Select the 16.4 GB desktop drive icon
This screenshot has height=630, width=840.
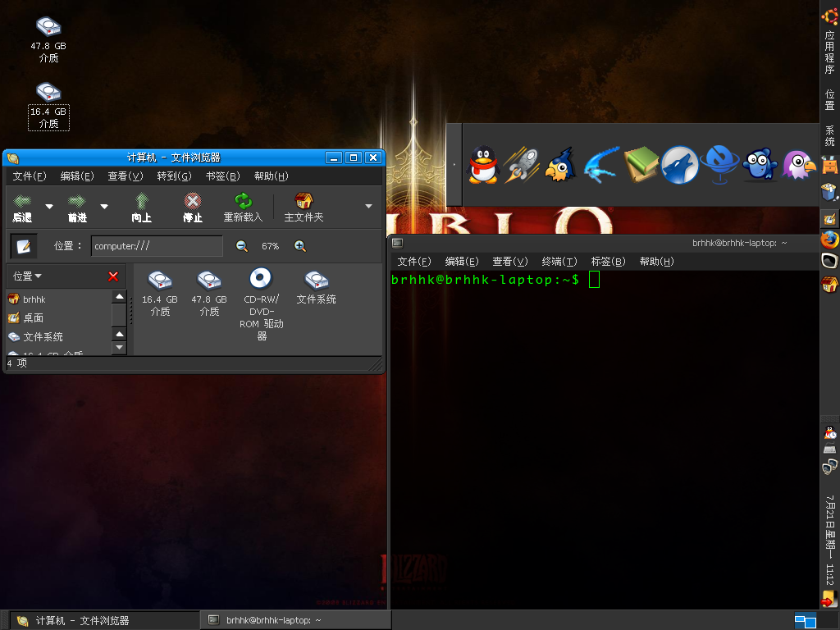pyautogui.click(x=48, y=106)
